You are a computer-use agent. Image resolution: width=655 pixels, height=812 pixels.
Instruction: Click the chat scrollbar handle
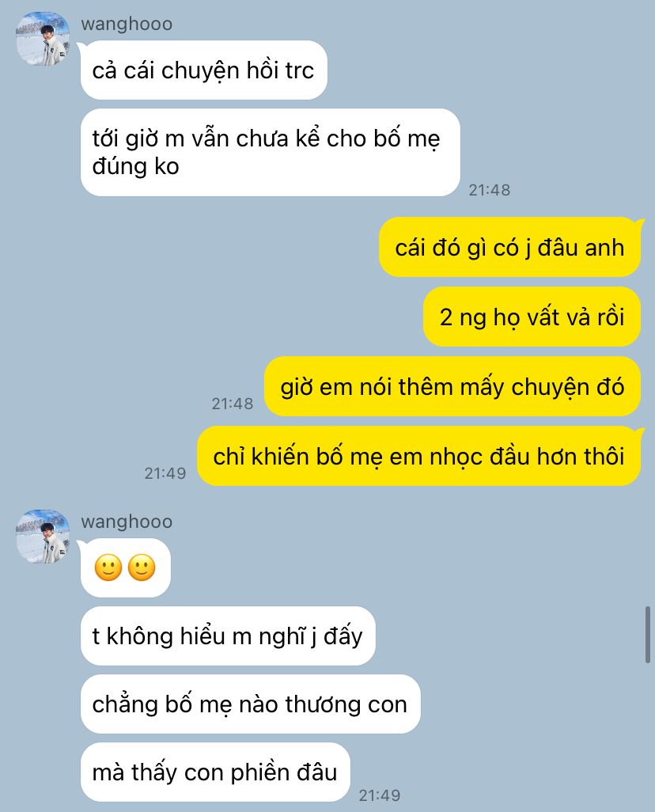click(647, 635)
